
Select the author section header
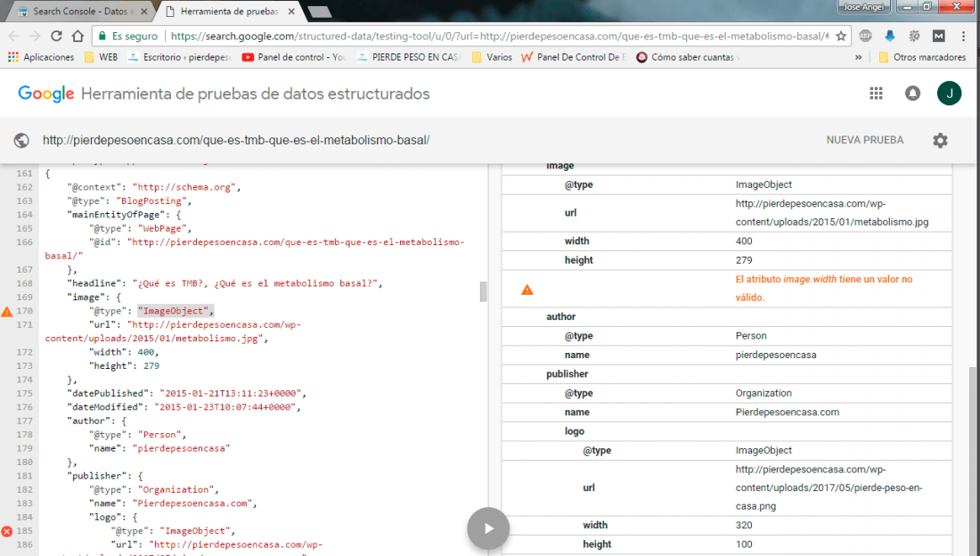point(560,316)
